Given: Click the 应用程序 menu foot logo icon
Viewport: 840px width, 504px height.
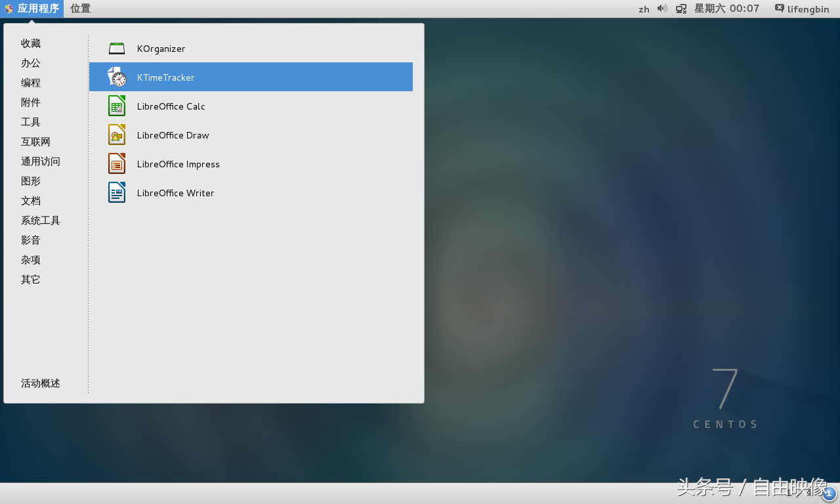Looking at the screenshot, I should point(9,9).
